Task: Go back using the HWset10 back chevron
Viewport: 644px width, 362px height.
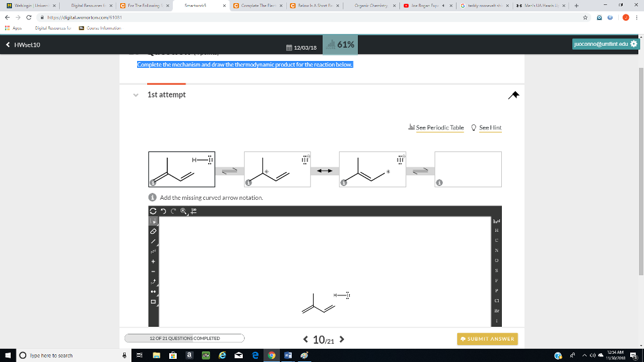Action: click(x=8, y=43)
